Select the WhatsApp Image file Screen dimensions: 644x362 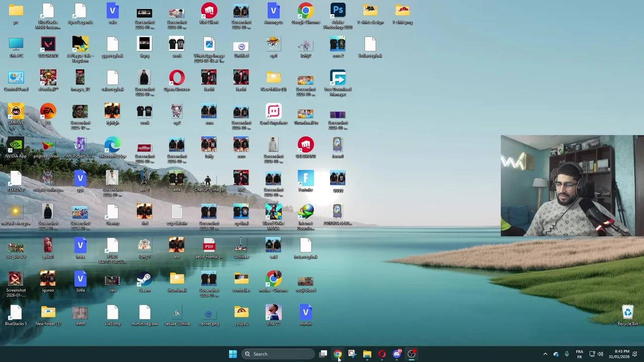tap(209, 50)
